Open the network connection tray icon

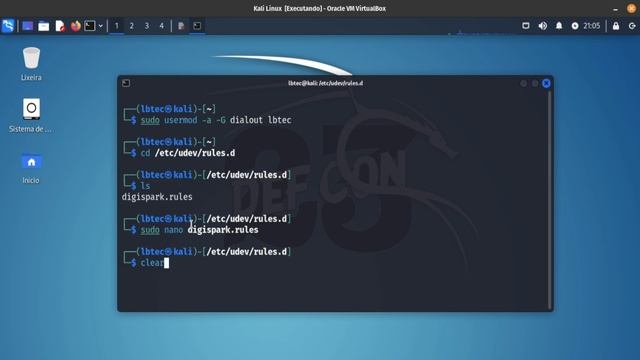coord(526,26)
